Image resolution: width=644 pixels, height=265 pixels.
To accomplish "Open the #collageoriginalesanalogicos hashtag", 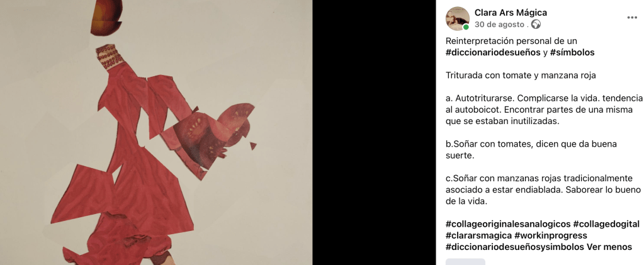I will coord(508,224).
